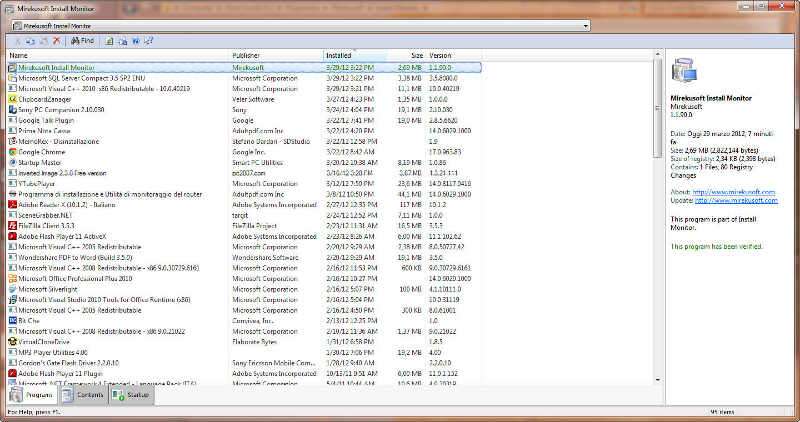
Task: Click the ClipboardZanager row icon
Action: (13, 99)
